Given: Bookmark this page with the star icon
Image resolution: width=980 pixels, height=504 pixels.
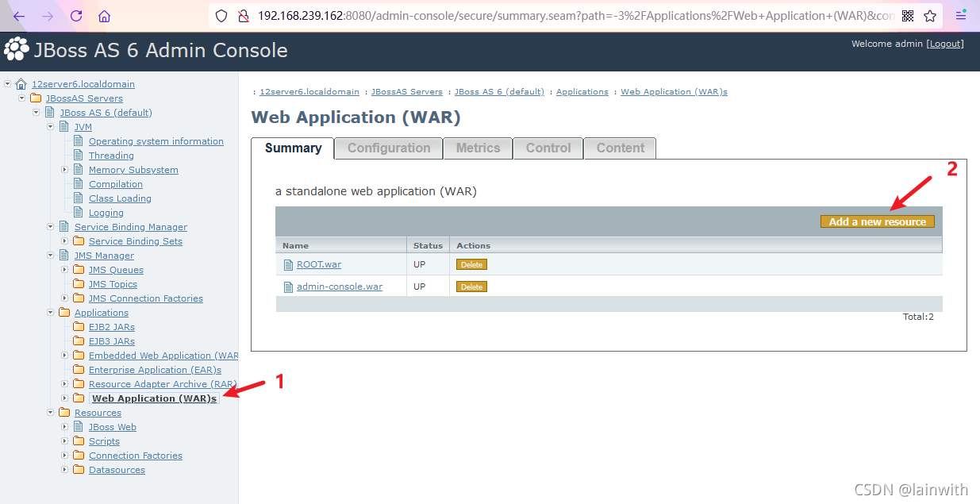Looking at the screenshot, I should click(x=930, y=16).
